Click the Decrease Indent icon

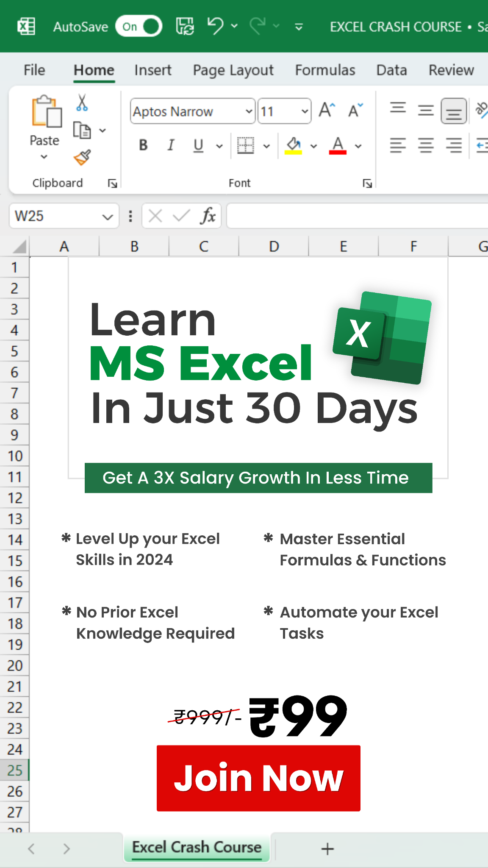tap(482, 145)
